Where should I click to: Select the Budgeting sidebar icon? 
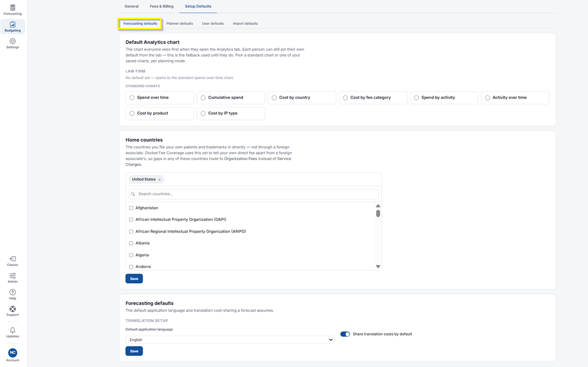pos(13,26)
